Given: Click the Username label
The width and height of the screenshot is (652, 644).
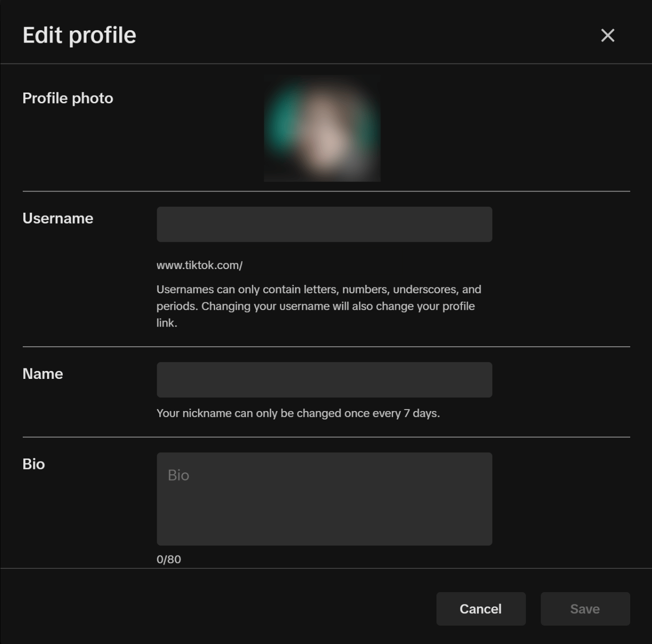Looking at the screenshot, I should point(58,219).
